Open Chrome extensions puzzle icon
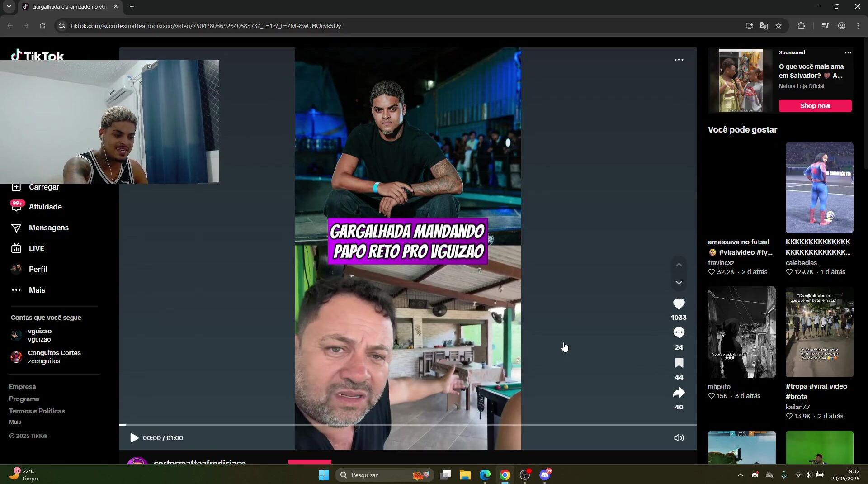The image size is (868, 484). pos(801,26)
